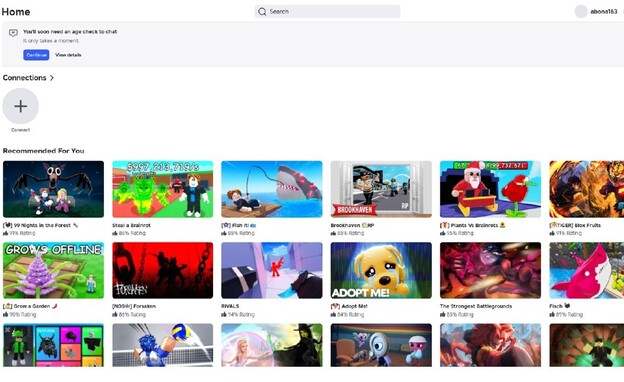Click thumbs-up rating icon under Plants Vs Brainrots
Viewport: 624px width, 382px height.
pyautogui.click(x=443, y=233)
